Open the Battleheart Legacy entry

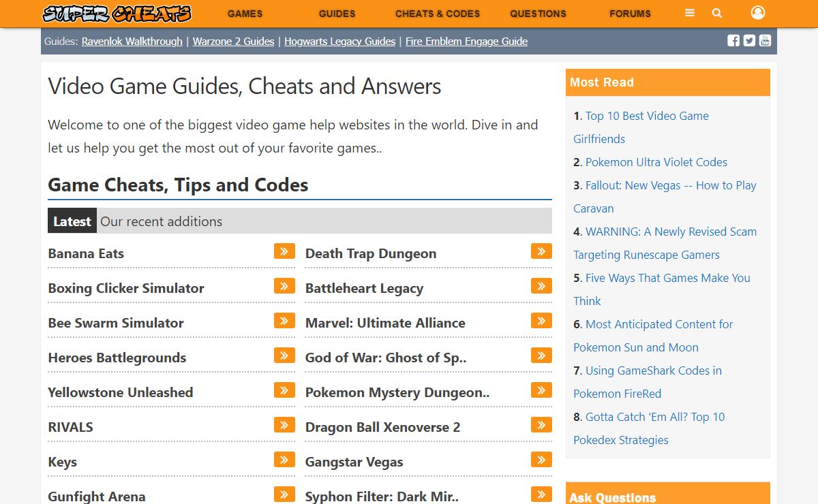point(365,288)
